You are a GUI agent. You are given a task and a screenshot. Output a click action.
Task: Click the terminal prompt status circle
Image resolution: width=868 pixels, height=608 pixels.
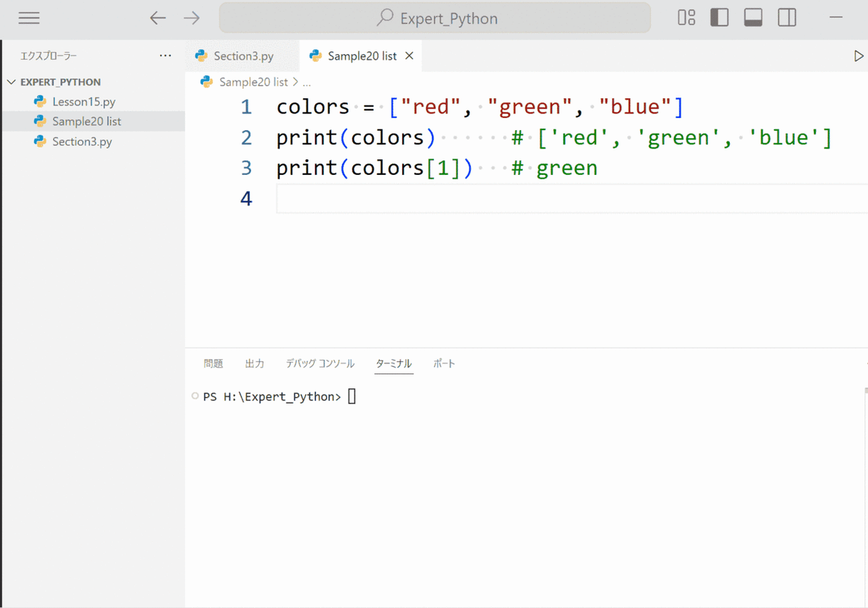pyautogui.click(x=195, y=396)
